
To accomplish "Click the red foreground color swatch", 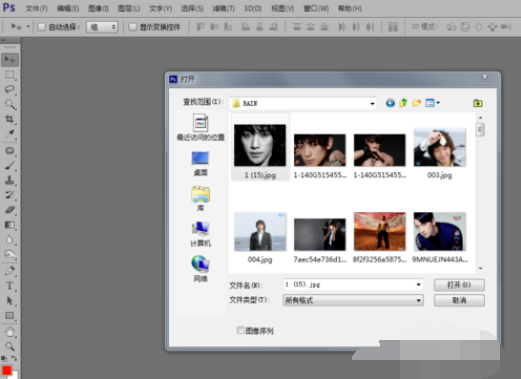I will (7, 370).
